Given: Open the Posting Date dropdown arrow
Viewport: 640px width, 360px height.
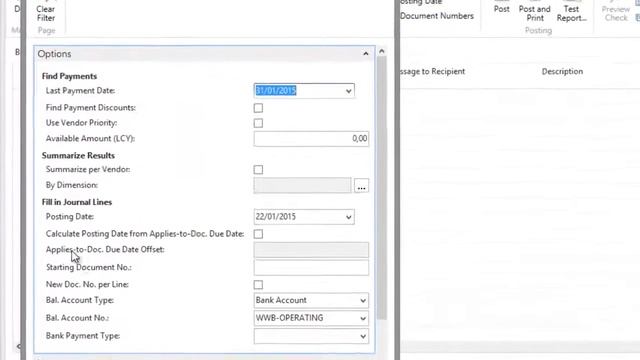Looking at the screenshot, I should tap(348, 217).
